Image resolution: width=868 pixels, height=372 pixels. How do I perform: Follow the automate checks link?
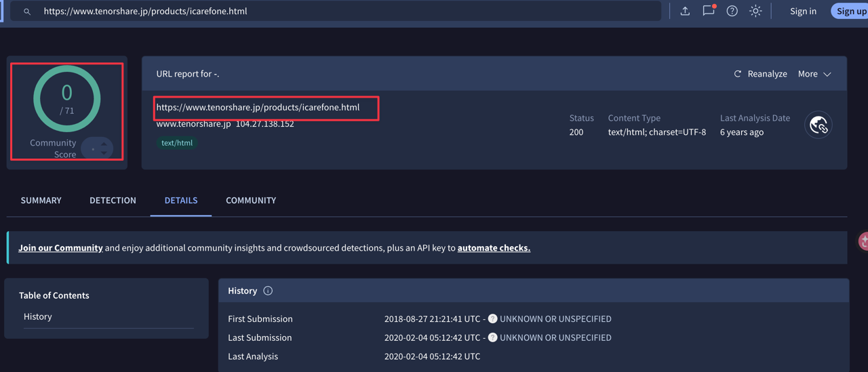click(494, 248)
